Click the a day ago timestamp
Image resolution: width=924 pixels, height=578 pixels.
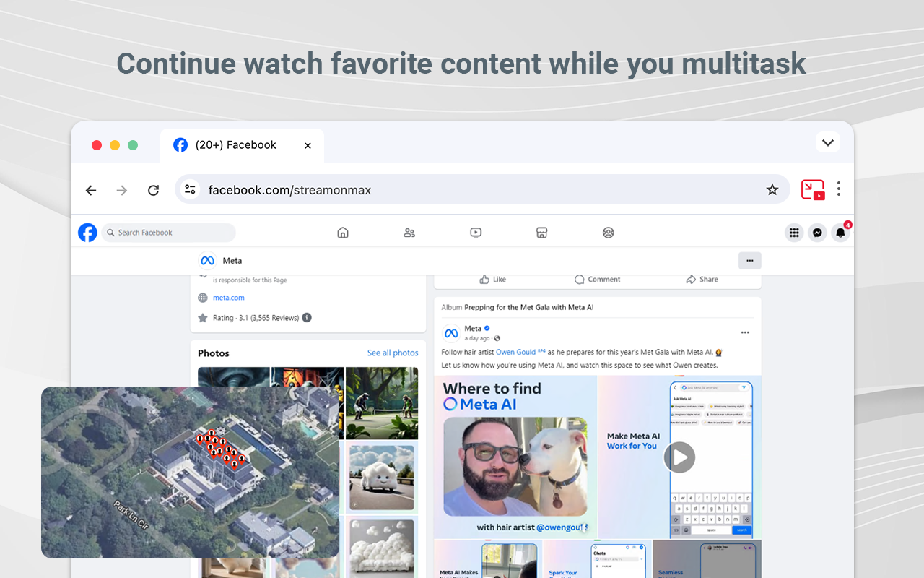click(477, 338)
